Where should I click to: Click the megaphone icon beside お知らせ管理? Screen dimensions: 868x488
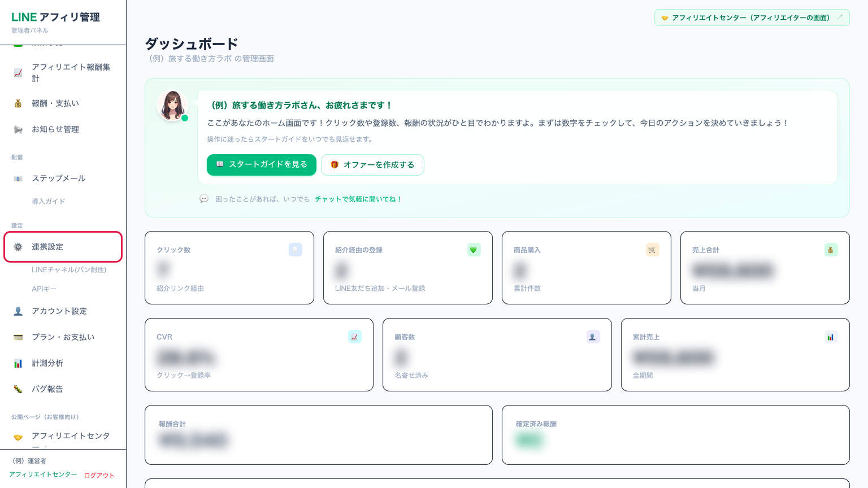click(x=18, y=129)
